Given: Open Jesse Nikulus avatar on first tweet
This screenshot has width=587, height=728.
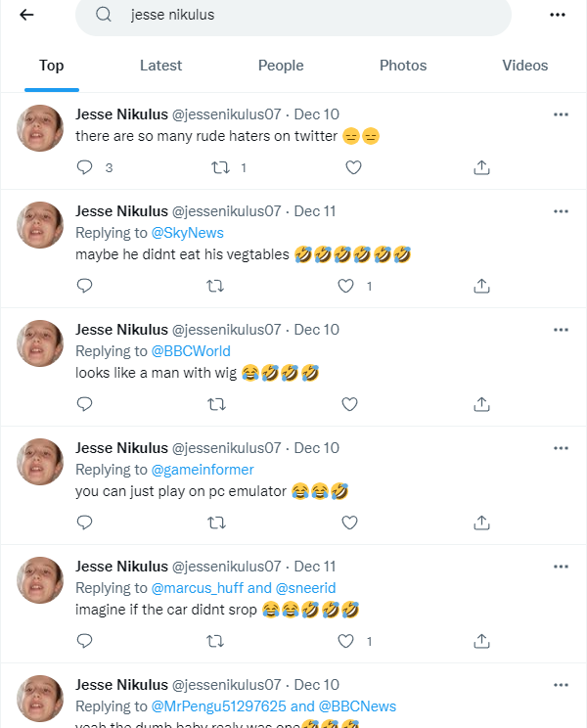Looking at the screenshot, I should (40, 127).
